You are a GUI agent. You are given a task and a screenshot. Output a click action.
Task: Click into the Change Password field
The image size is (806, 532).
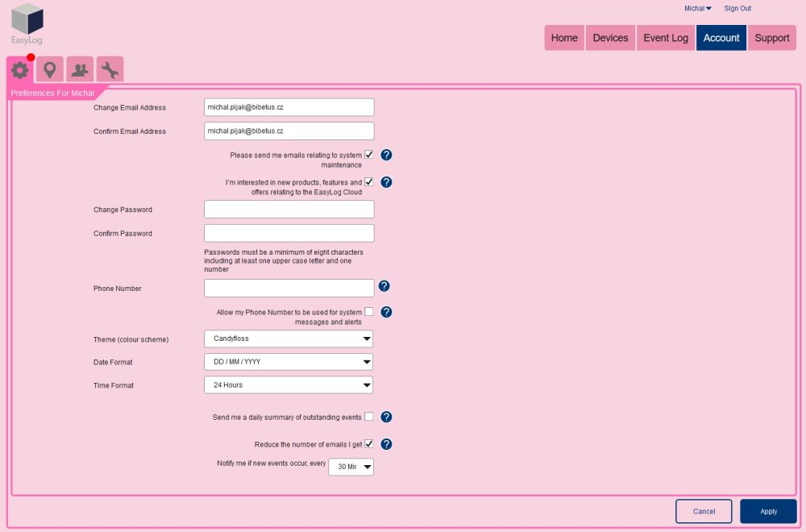(x=289, y=210)
